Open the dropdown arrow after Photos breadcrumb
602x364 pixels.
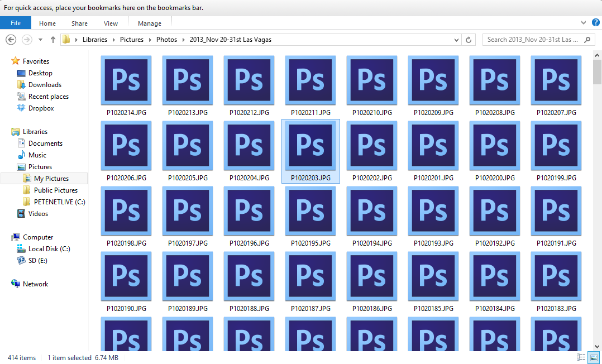[184, 40]
